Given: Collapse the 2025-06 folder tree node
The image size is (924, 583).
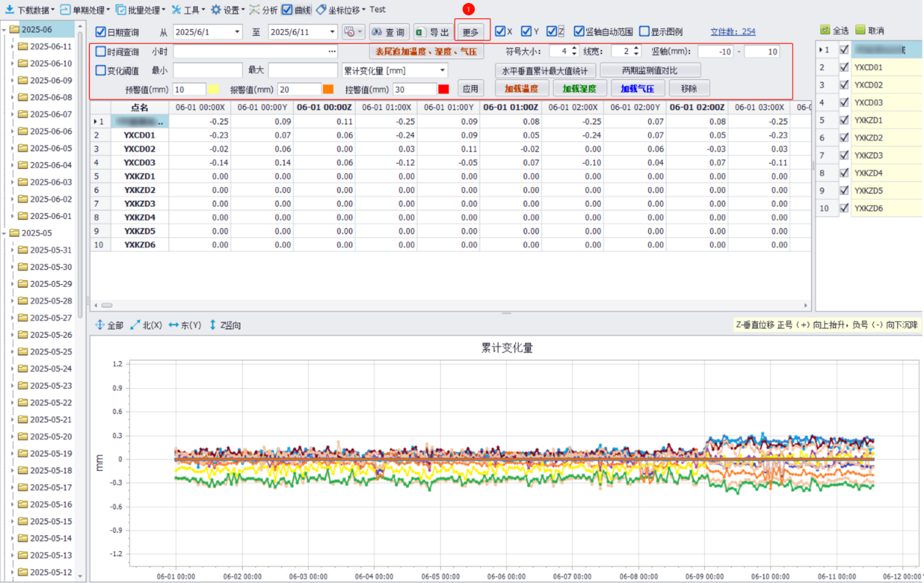Looking at the screenshot, I should click(4, 30).
